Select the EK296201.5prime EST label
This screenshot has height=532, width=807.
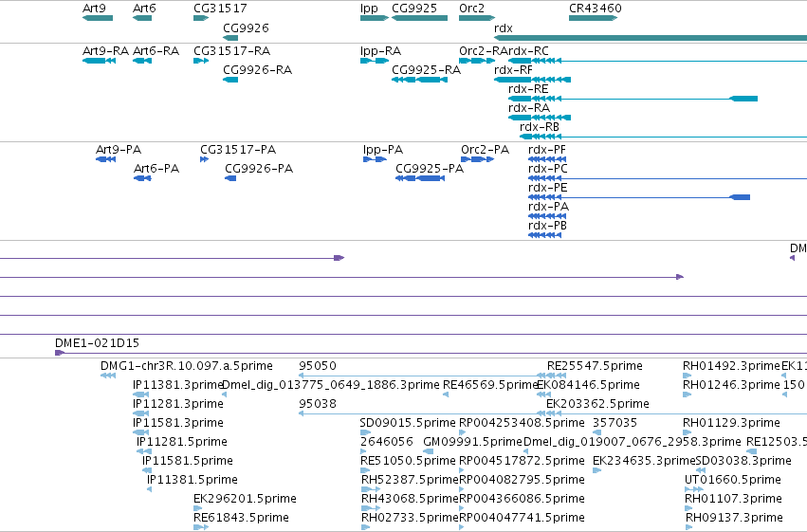[245, 499]
